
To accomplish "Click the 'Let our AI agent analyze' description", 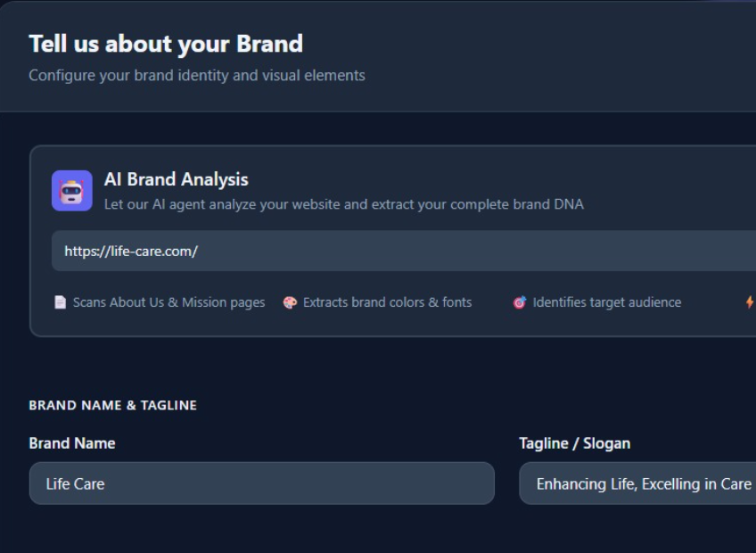I will pos(343,204).
